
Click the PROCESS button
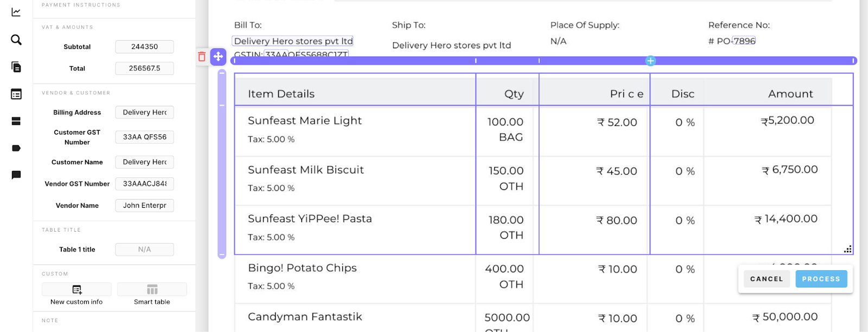click(x=821, y=279)
